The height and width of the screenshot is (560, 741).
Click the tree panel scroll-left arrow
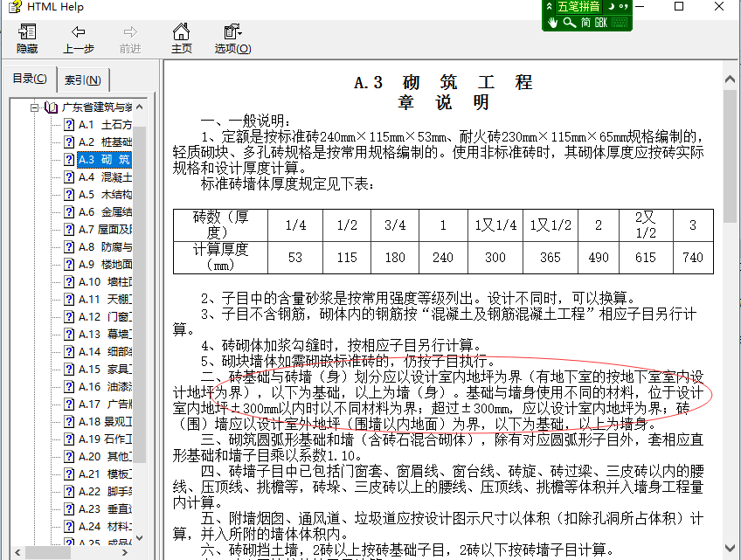18,552
